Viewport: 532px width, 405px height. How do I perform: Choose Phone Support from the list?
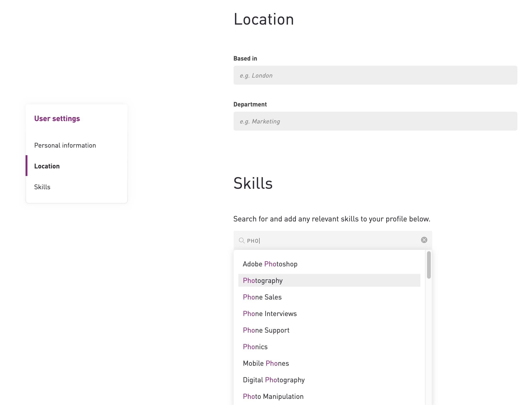pyautogui.click(x=266, y=330)
